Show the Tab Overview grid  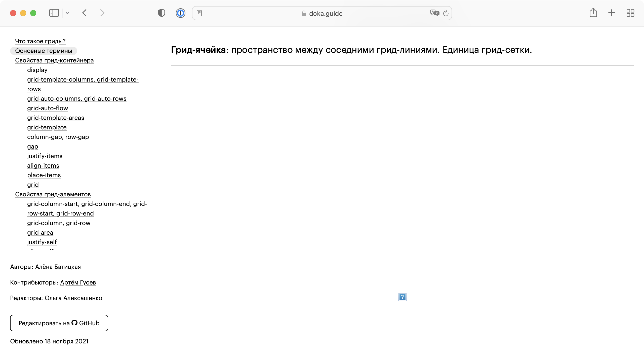tap(630, 13)
